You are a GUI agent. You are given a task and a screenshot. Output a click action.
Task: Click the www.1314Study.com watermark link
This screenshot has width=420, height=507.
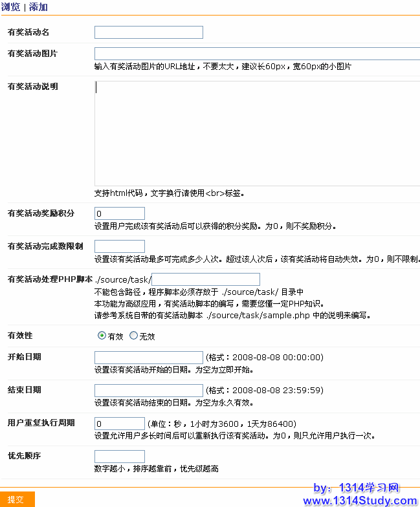click(x=360, y=501)
